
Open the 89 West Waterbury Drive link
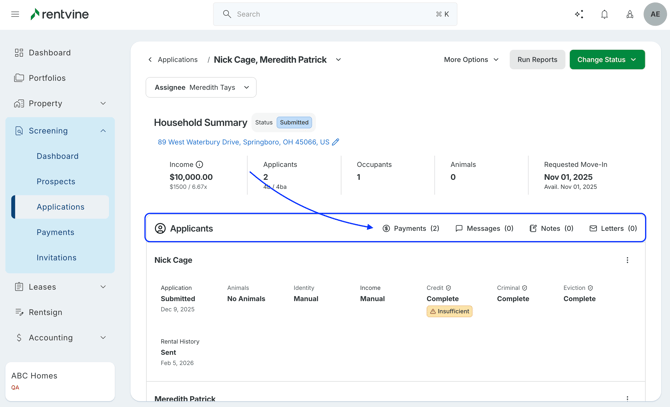click(243, 142)
